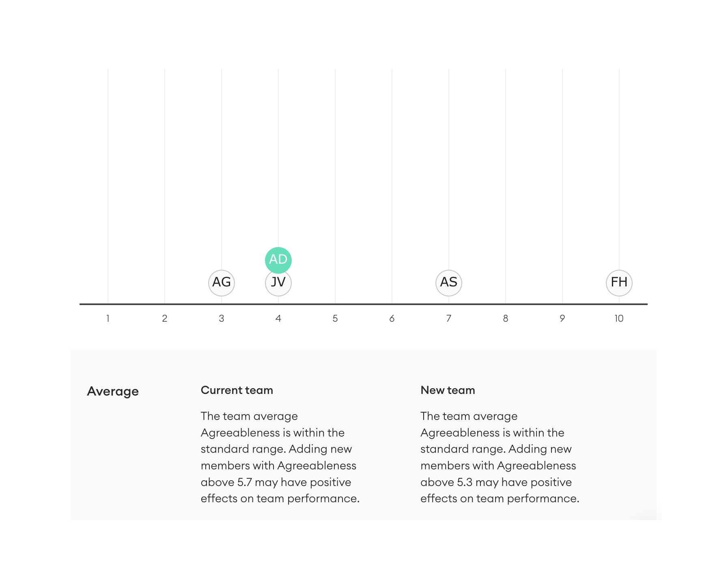Click the New team heading

point(448,390)
